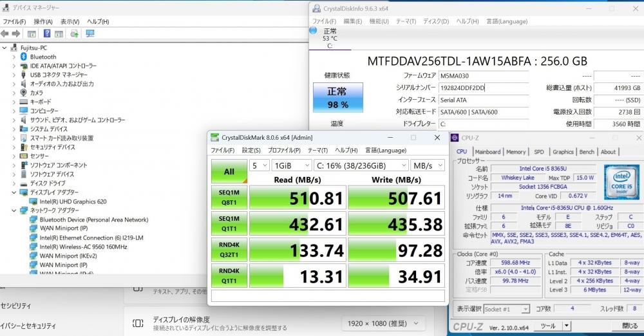
Task: Click the empty comment bar below benchmark results
Action: coord(328,295)
